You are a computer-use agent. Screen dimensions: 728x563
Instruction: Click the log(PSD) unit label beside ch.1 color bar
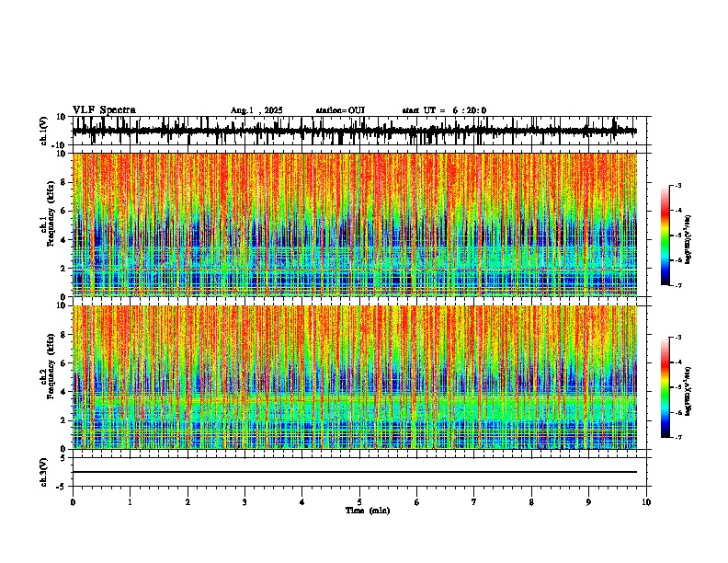pyautogui.click(x=688, y=240)
